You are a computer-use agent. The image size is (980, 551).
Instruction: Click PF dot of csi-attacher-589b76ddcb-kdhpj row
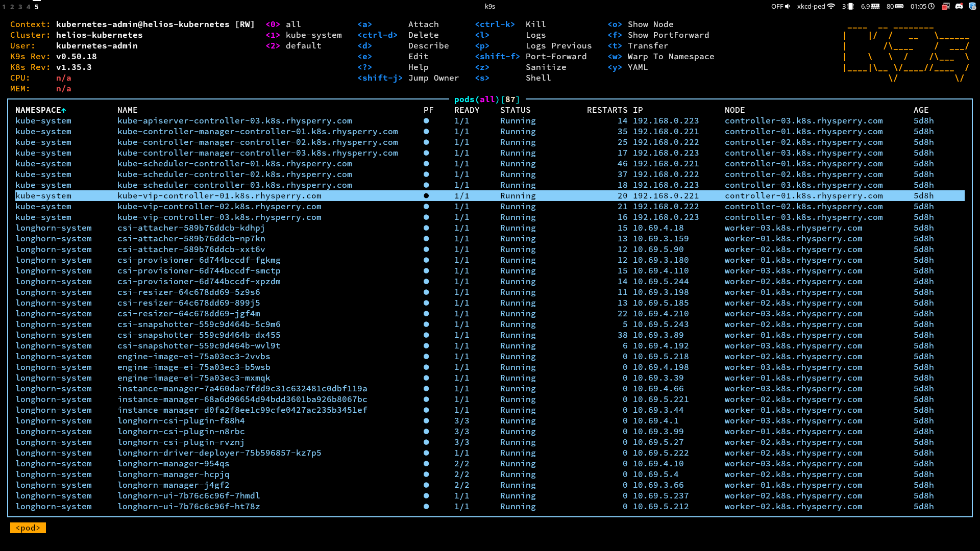(426, 228)
